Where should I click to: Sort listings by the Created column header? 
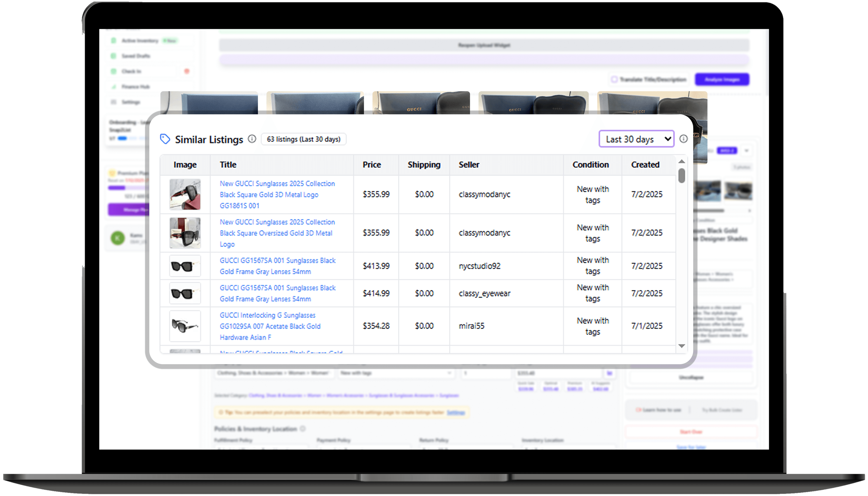click(x=645, y=164)
